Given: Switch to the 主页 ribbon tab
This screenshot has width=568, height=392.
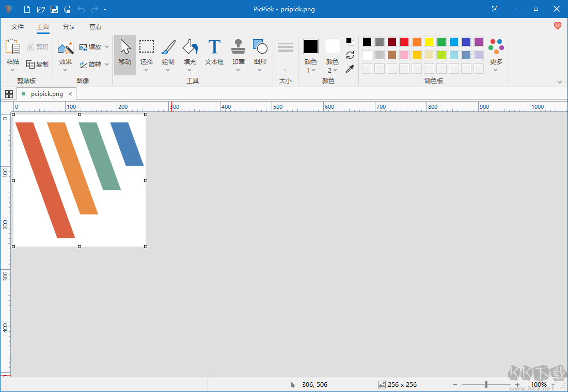Looking at the screenshot, I should (x=43, y=27).
